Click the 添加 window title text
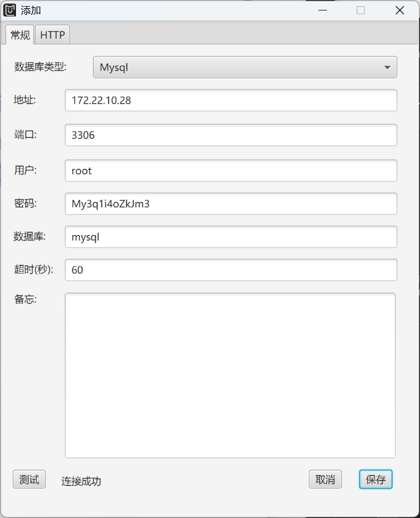This screenshot has height=518, width=420. (31, 10)
